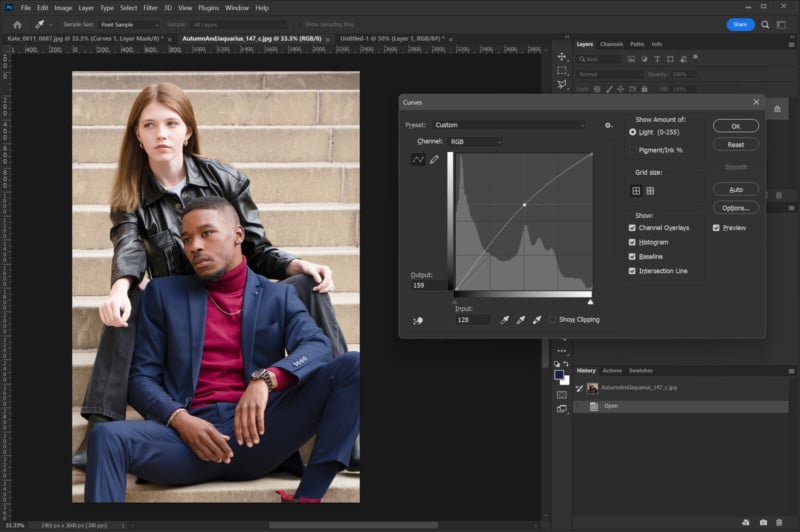Select the edit-points curve tool
This screenshot has height=532, width=800.
click(x=418, y=160)
